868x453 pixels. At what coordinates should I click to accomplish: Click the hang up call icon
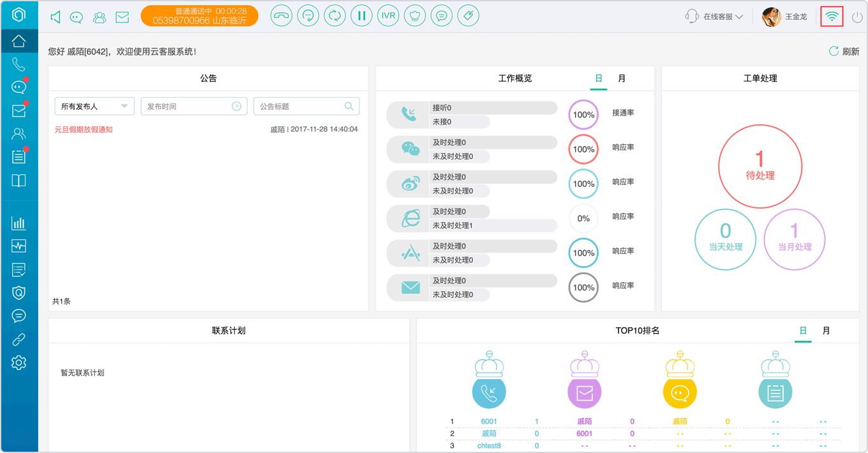tap(281, 16)
